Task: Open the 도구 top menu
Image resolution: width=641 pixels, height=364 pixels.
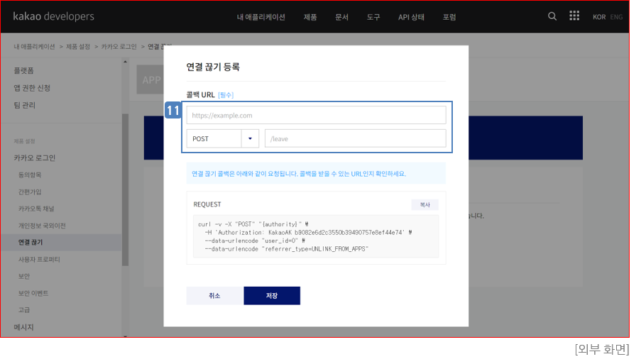Action: pyautogui.click(x=373, y=17)
